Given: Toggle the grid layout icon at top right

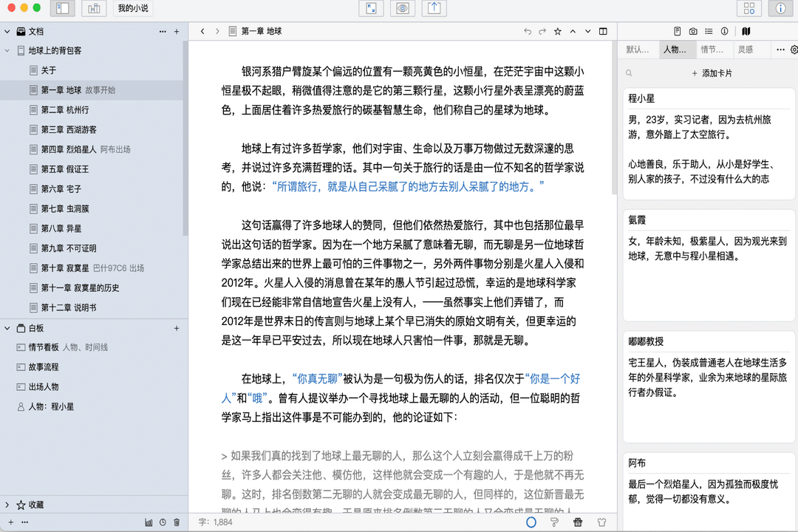Looking at the screenshot, I should [749, 8].
